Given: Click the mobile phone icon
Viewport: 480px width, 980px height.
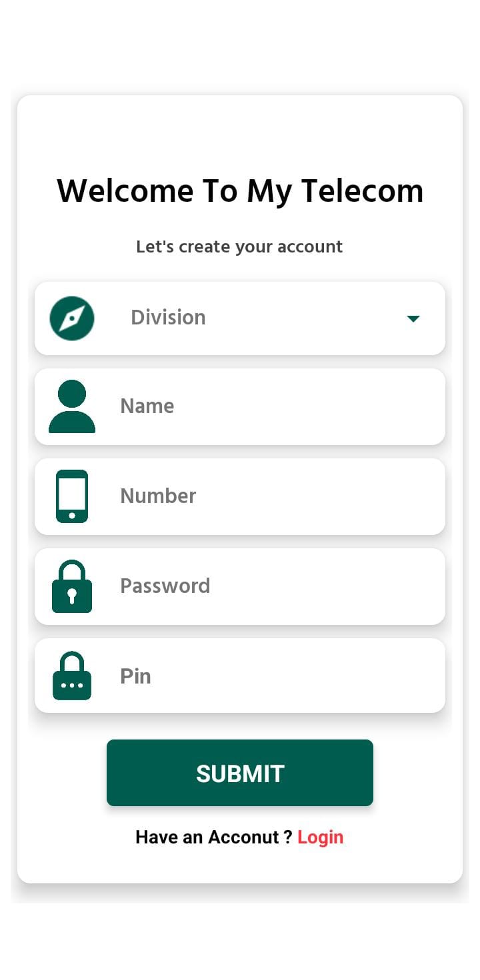Looking at the screenshot, I should point(72,496).
